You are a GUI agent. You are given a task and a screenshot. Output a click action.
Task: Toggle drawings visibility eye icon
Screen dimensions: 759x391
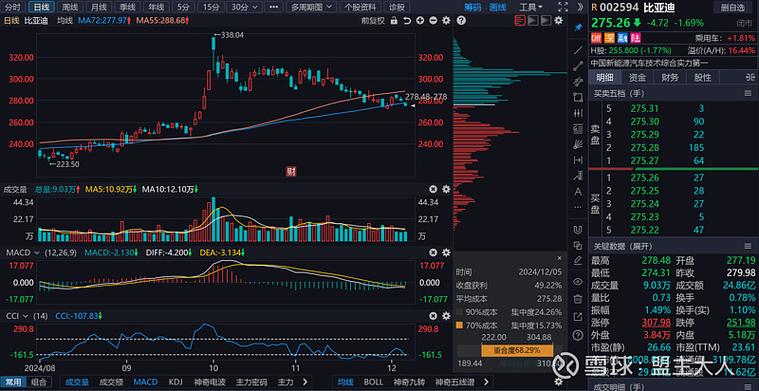coord(577,281)
